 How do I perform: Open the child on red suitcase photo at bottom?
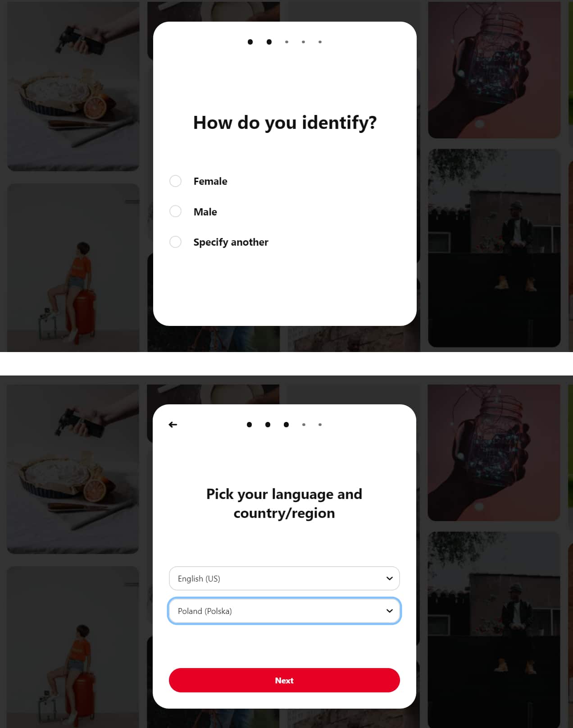click(73, 647)
